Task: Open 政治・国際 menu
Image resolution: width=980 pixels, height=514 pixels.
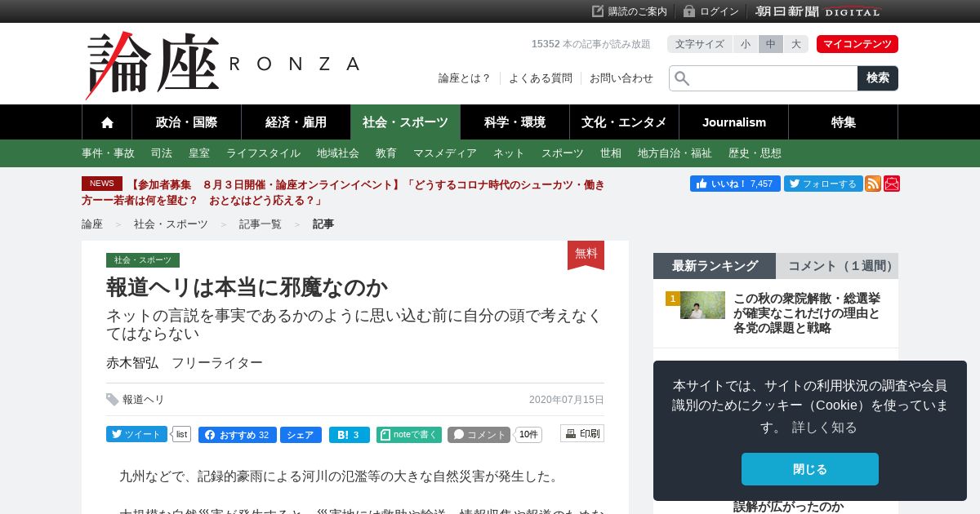Action: coord(186,122)
